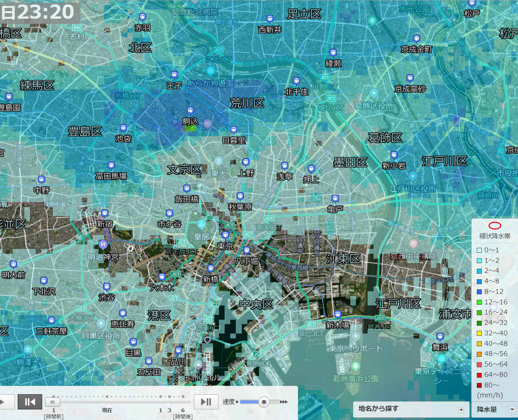Click the 80~ dark red legend swatch
This screenshot has height=420, width=518.
point(479,385)
